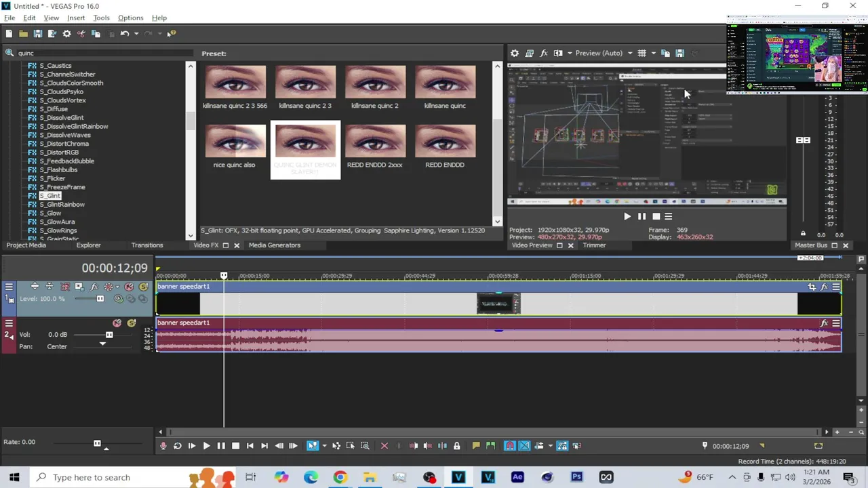Click the audio track Vol slider handle

(109, 335)
